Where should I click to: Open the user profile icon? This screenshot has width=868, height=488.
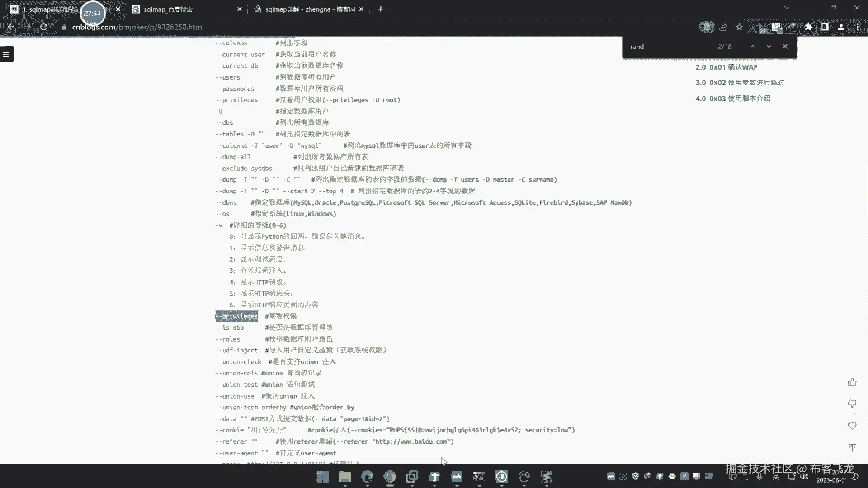(841, 27)
